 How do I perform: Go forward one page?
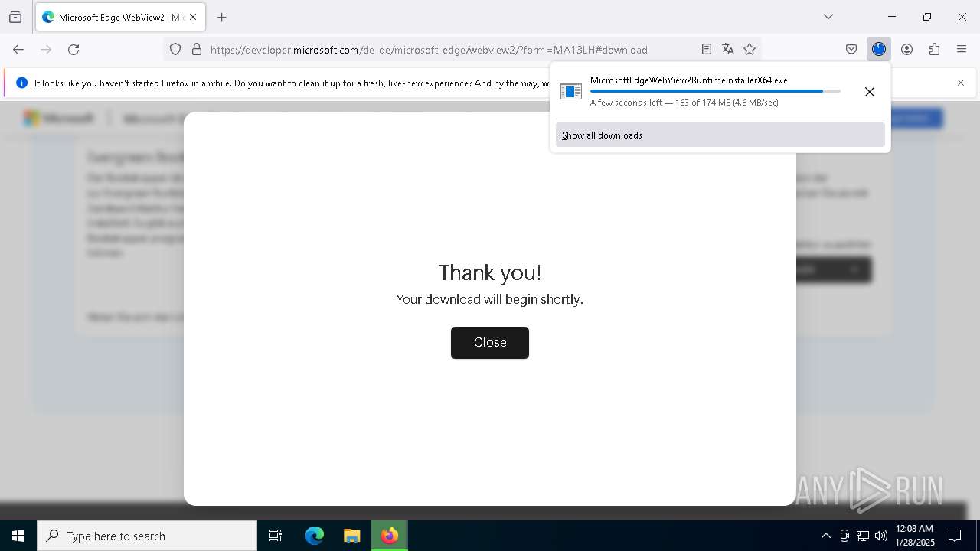click(x=46, y=49)
